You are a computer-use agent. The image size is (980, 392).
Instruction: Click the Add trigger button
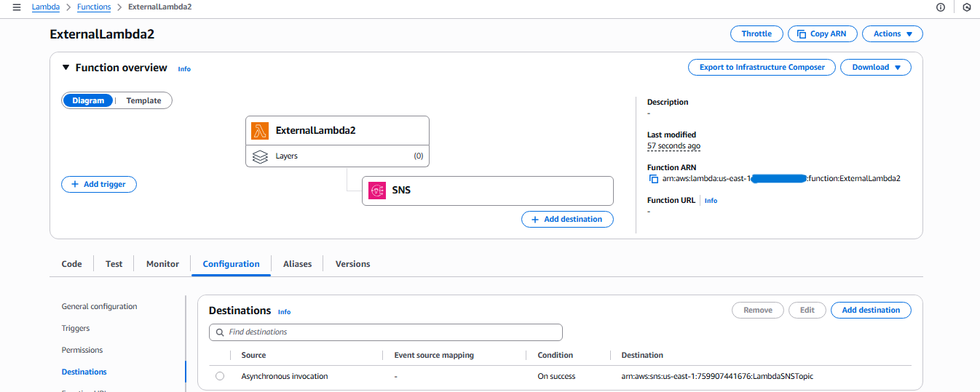tap(99, 185)
